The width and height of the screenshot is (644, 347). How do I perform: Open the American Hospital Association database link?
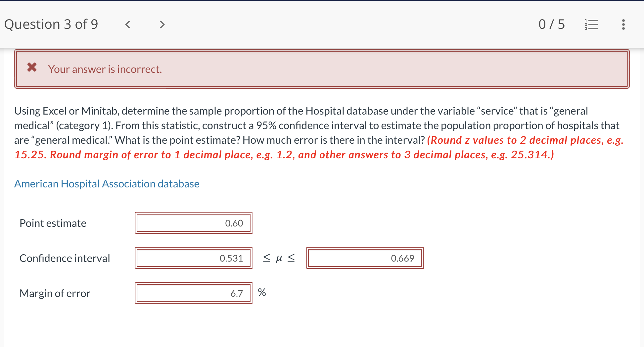tap(107, 183)
